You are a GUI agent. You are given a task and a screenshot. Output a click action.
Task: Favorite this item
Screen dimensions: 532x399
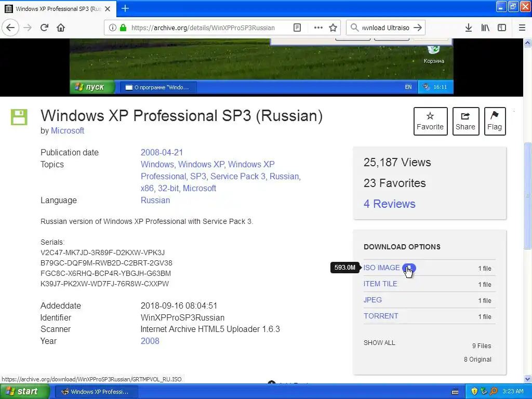[x=430, y=121]
